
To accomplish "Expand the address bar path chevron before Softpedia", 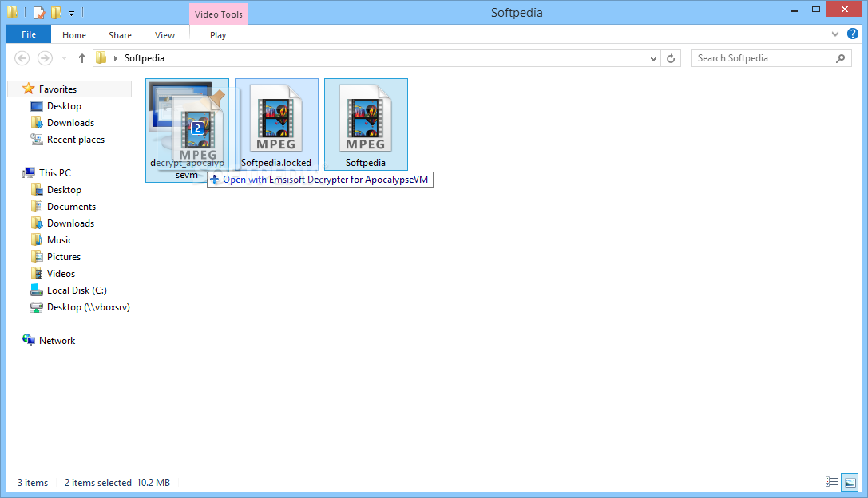I will (115, 58).
